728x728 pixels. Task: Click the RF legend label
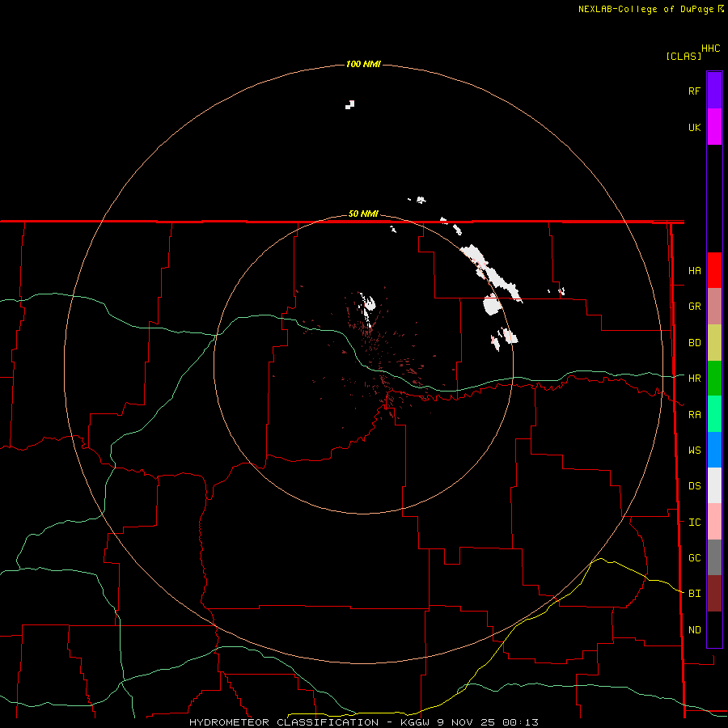pos(694,91)
